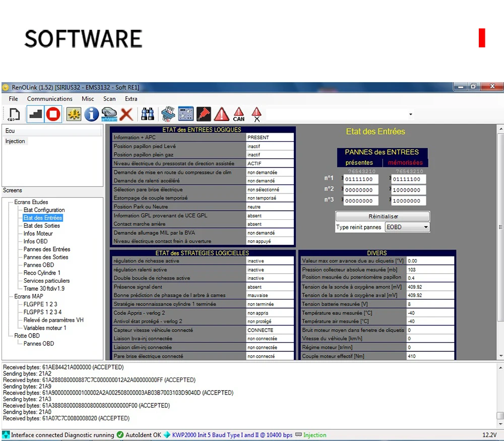Open the Infos Moteur screen
The image size is (504, 441).
[38, 233]
